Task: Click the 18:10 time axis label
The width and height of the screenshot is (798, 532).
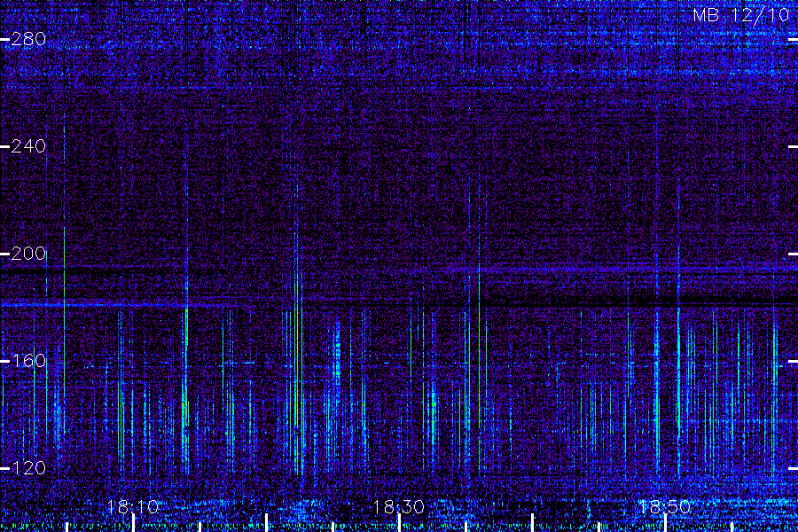Action: [x=133, y=506]
